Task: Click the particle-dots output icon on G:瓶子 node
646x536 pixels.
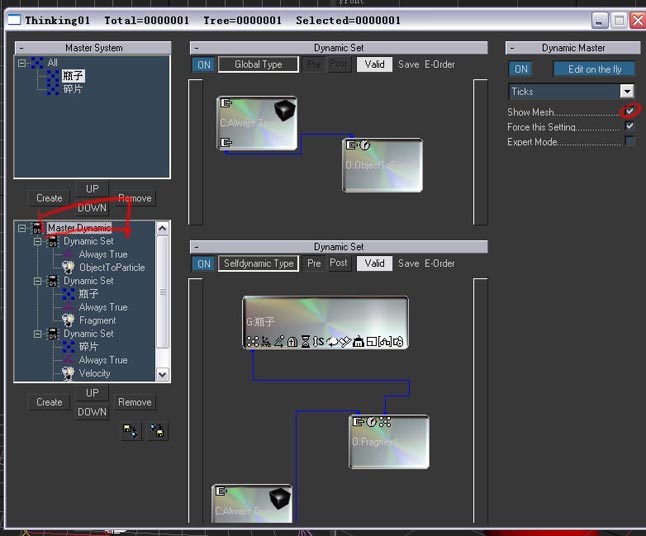Action: [253, 342]
